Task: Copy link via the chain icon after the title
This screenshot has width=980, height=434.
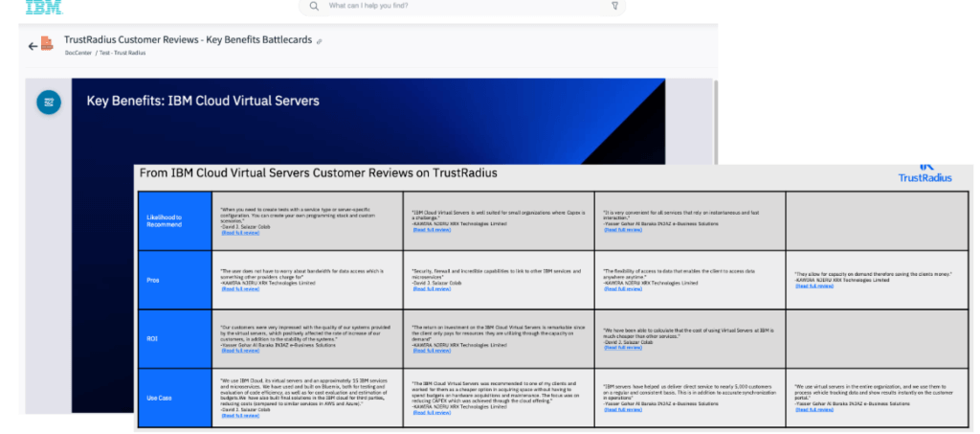Action: 320,41
